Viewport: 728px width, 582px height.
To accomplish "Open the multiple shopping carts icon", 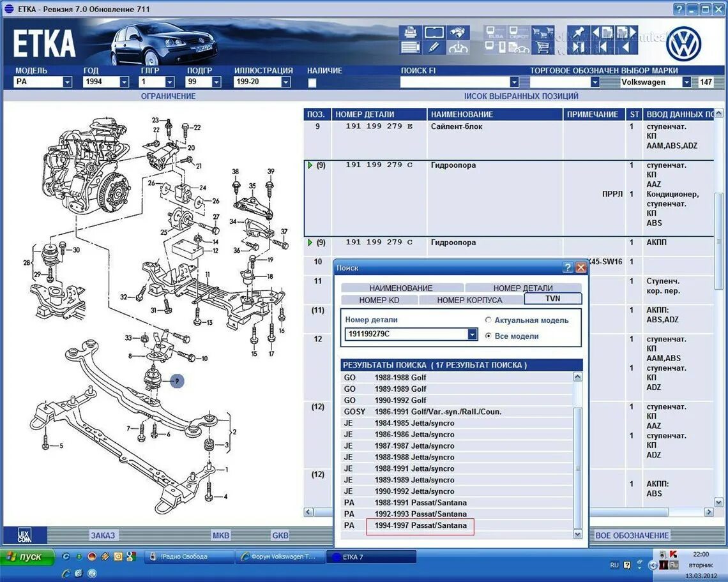I will tap(543, 33).
